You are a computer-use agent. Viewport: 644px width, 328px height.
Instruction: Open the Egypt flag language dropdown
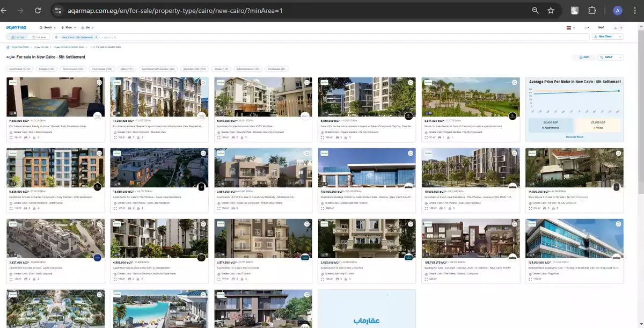(x=570, y=27)
